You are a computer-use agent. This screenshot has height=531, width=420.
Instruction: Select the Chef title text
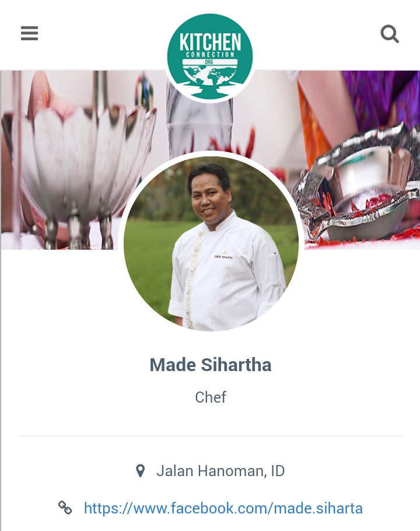[211, 397]
